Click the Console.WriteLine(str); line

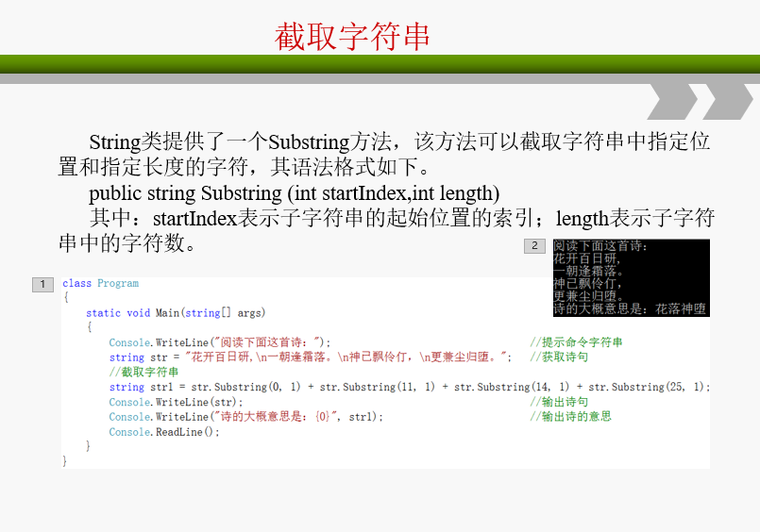coord(176,402)
